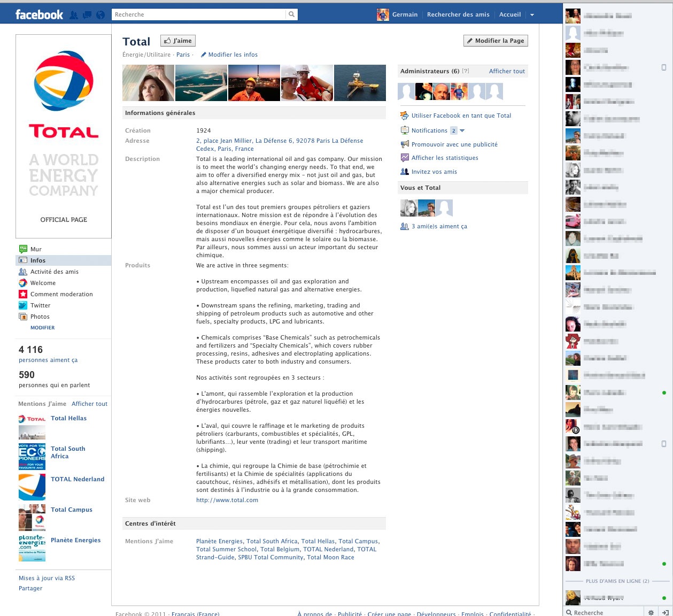The width and height of the screenshot is (673, 616).
Task: Click the megaphone icon for Promouvoir avec une publicité
Action: (405, 144)
